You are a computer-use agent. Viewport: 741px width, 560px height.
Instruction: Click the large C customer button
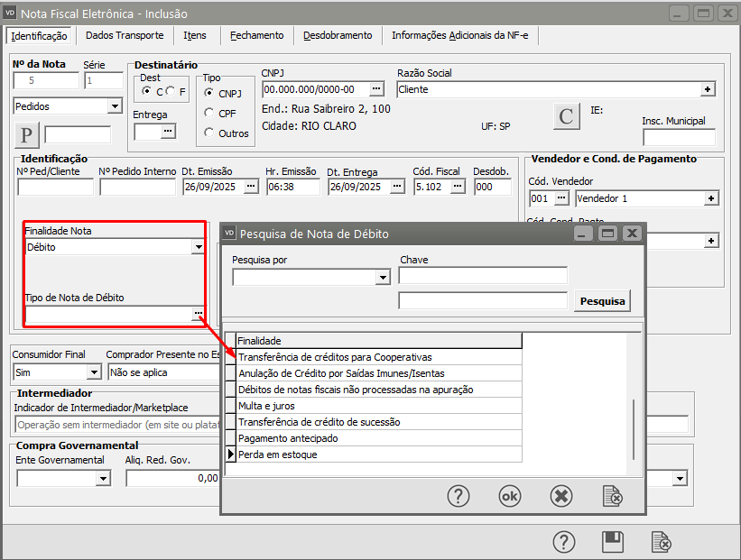click(566, 116)
